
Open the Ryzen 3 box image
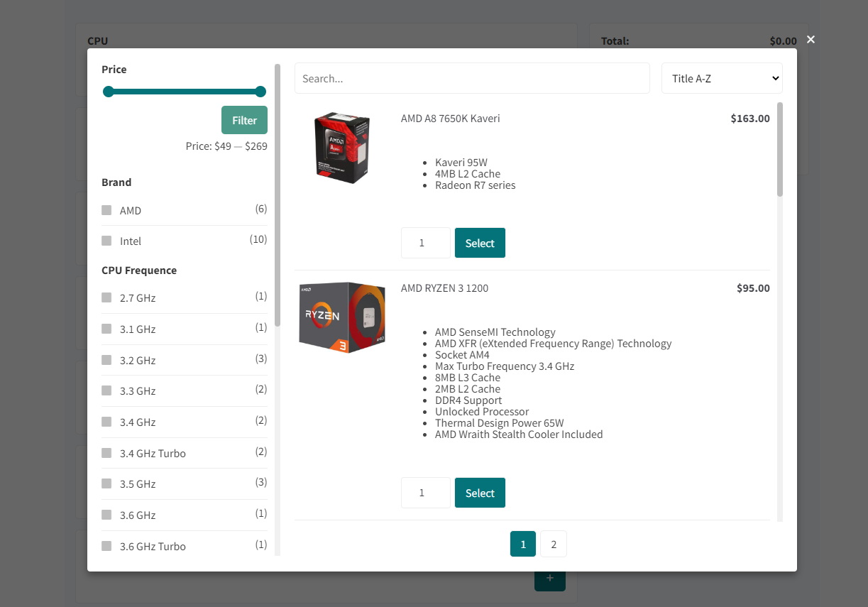click(x=342, y=317)
